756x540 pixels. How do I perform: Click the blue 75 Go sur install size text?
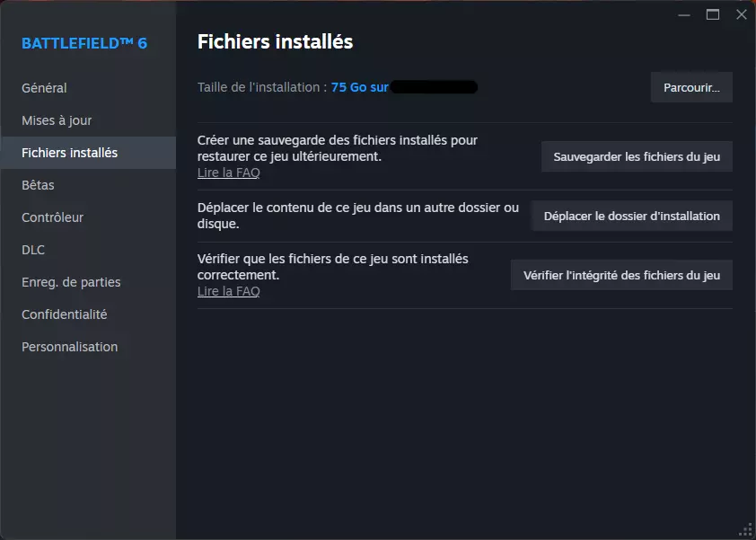point(359,88)
